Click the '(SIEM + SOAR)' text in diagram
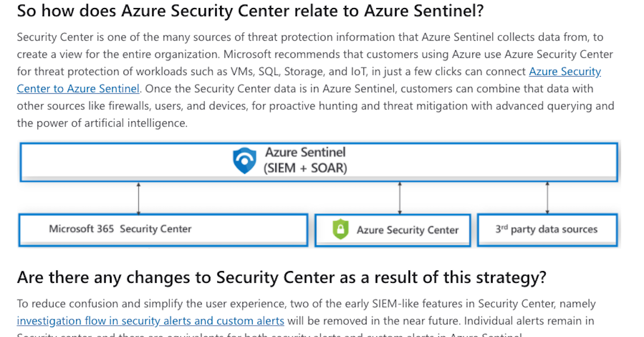644x337 pixels. point(305,168)
